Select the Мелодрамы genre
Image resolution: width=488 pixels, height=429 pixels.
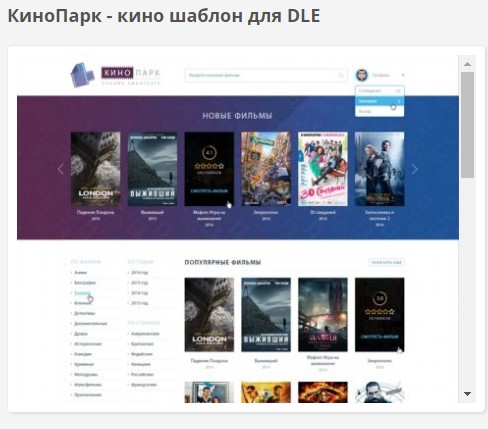coord(86,374)
